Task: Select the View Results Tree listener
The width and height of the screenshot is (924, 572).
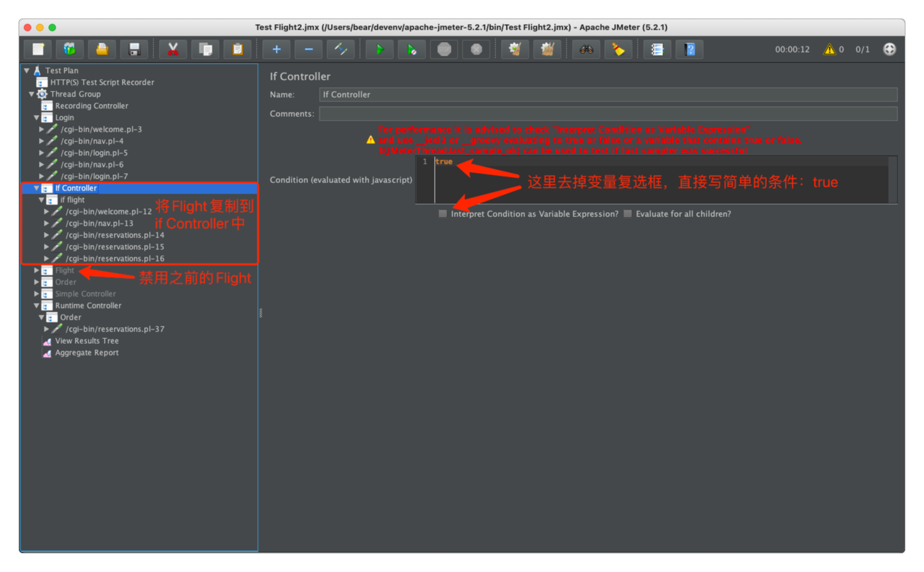Action: 87,341
